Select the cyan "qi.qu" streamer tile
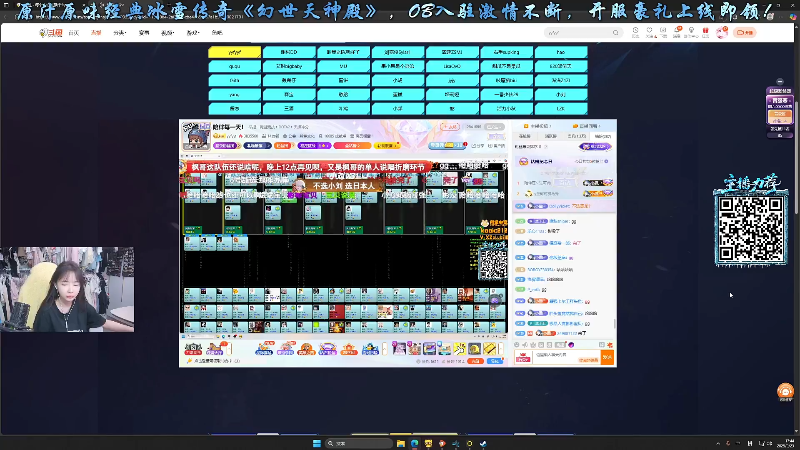This screenshot has width=800, height=450. pyautogui.click(x=234, y=66)
